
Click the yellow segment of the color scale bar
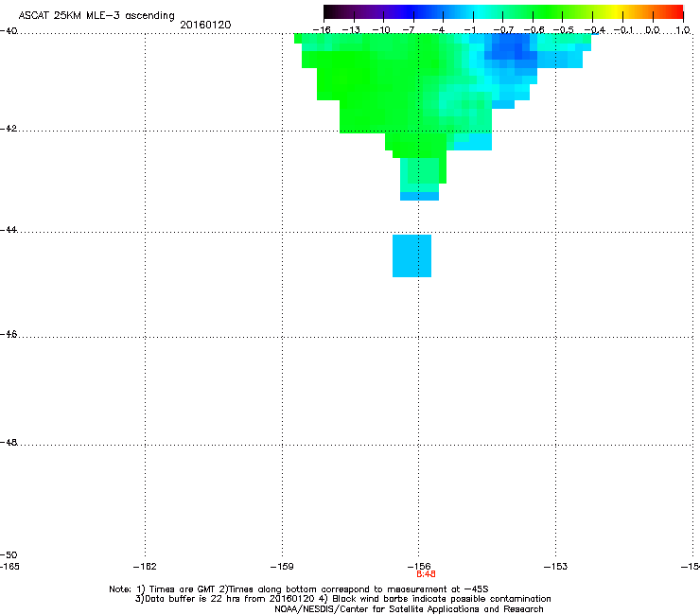[x=616, y=11]
